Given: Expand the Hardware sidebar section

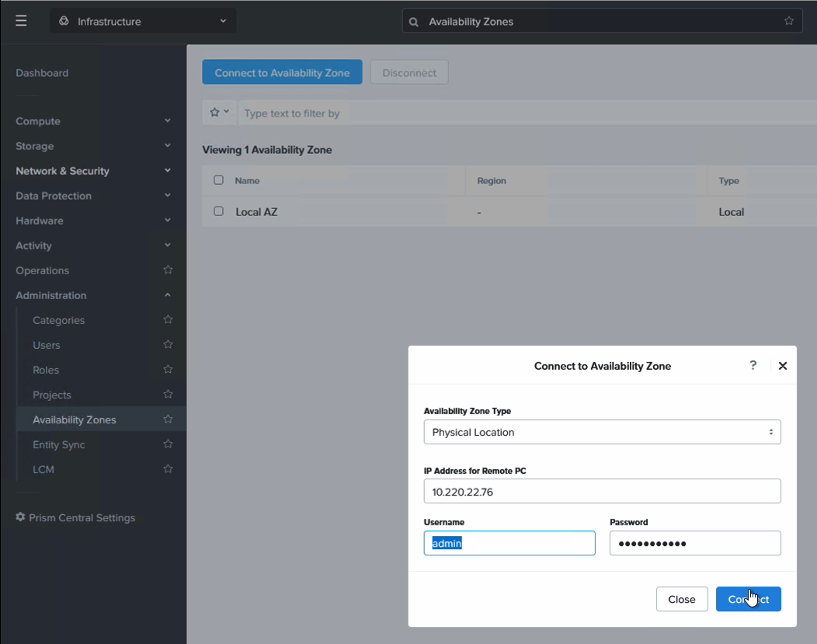Looking at the screenshot, I should [167, 221].
